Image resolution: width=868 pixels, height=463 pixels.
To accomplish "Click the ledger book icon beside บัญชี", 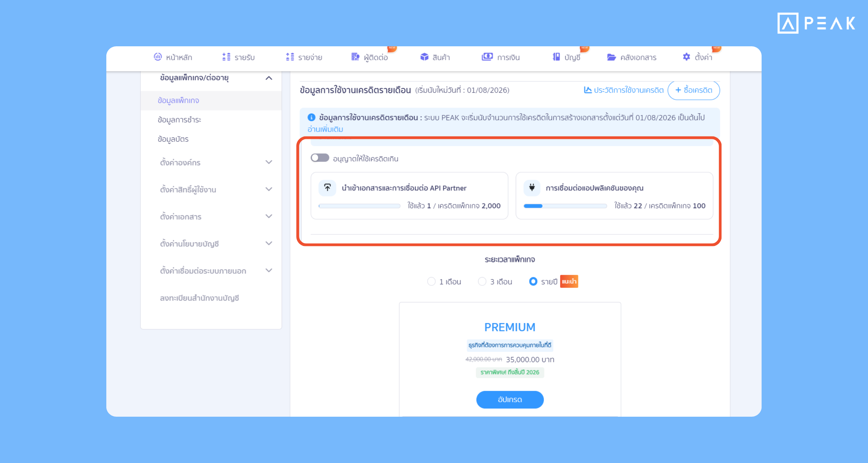I will pyautogui.click(x=556, y=57).
